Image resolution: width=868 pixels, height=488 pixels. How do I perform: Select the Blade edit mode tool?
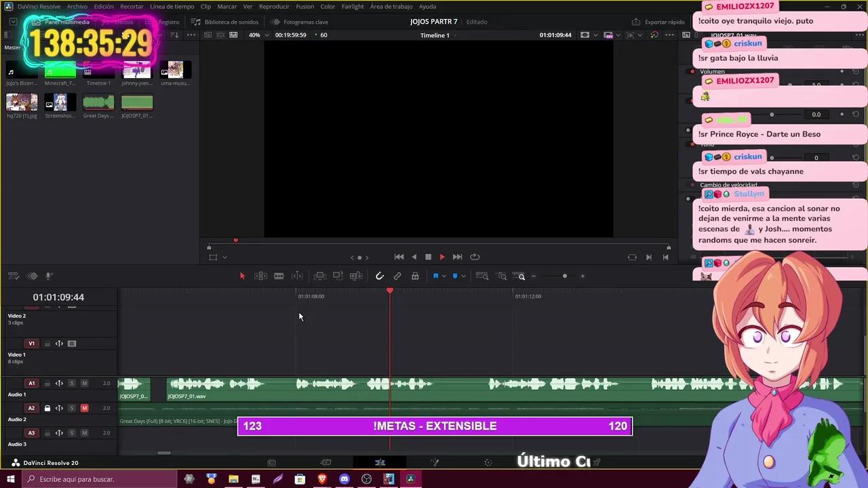279,276
